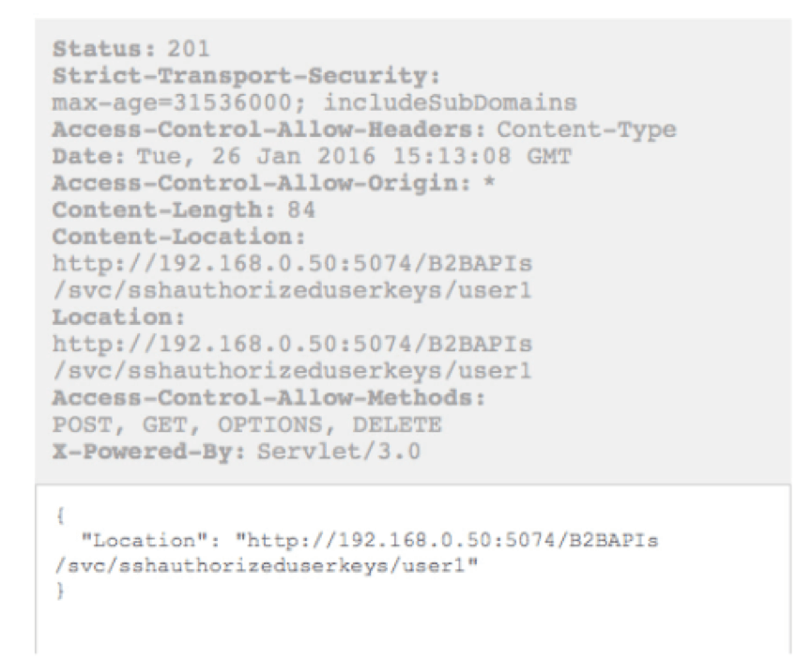This screenshot has width=812, height=662.
Task: Click the closing brace of JSON body
Action: [x=61, y=591]
